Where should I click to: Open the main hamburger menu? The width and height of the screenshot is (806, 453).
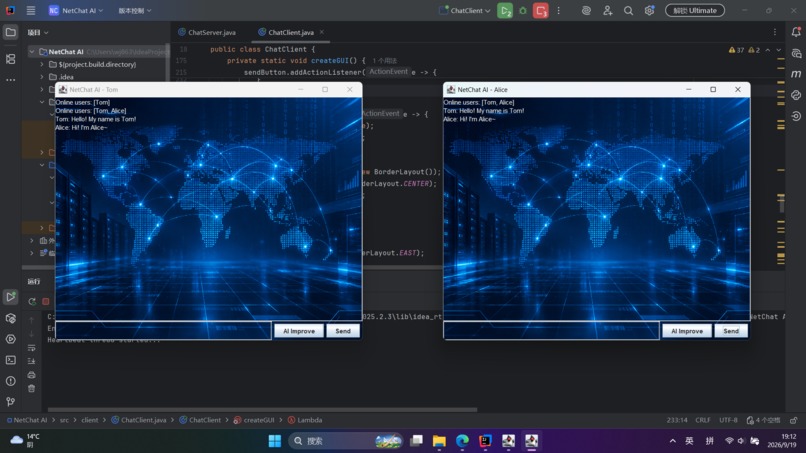click(31, 10)
